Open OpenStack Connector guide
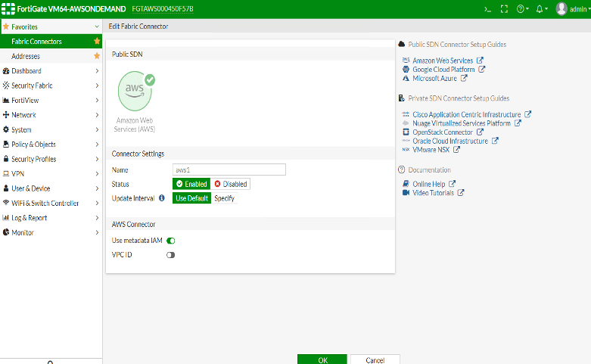This screenshot has height=364, width=591. point(443,132)
